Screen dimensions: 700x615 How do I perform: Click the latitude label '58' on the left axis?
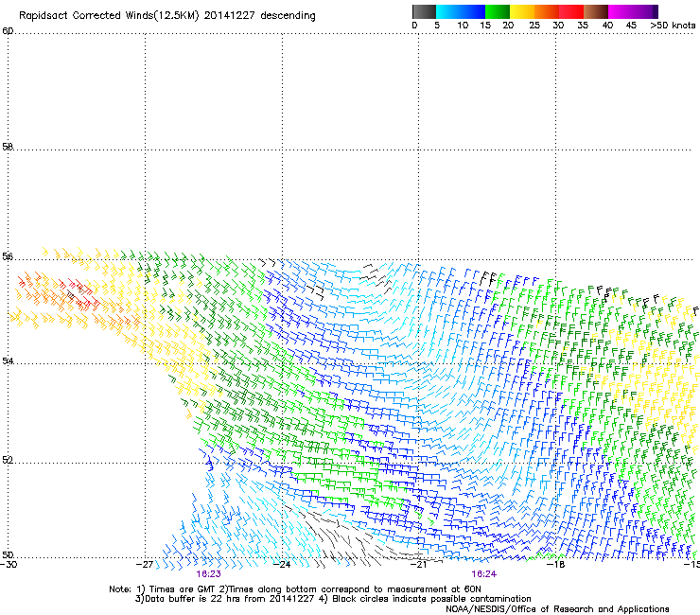8,147
